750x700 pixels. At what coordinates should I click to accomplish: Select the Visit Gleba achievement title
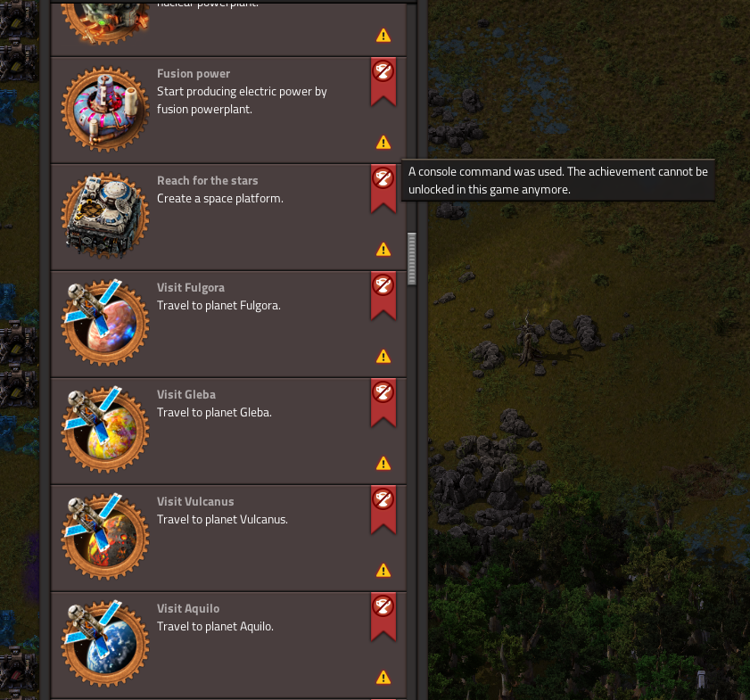coord(186,394)
